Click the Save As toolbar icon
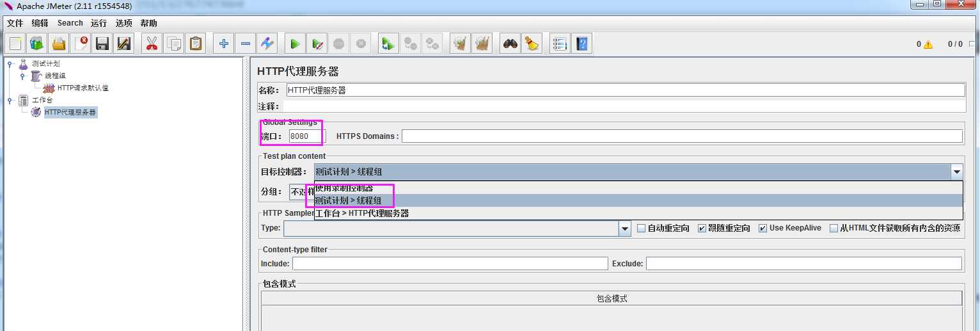This screenshot has width=980, height=331. (124, 44)
